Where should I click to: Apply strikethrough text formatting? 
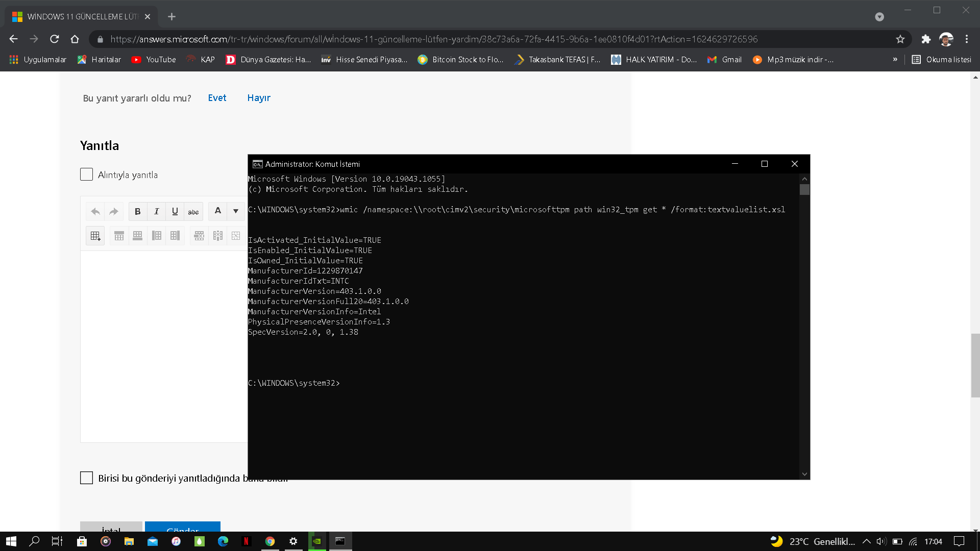pyautogui.click(x=193, y=211)
